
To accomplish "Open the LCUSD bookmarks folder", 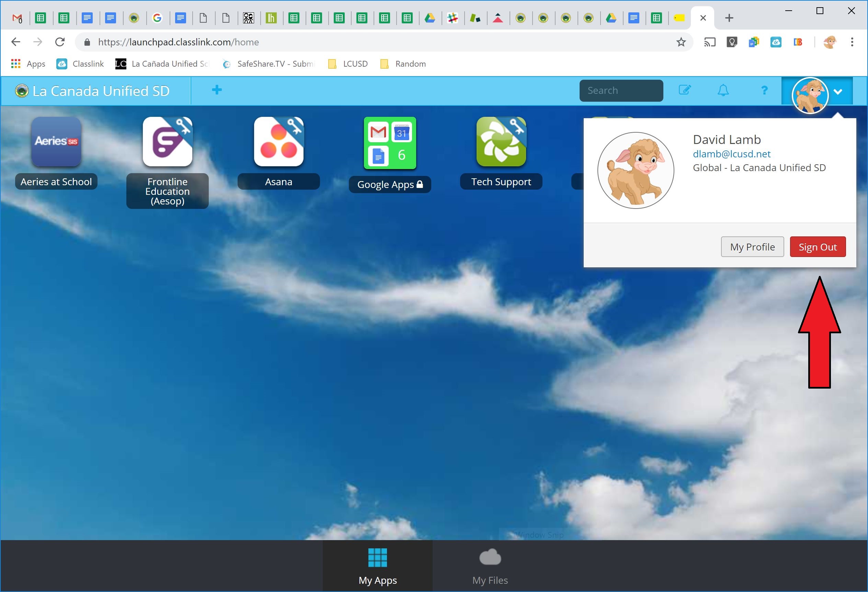I will (348, 64).
